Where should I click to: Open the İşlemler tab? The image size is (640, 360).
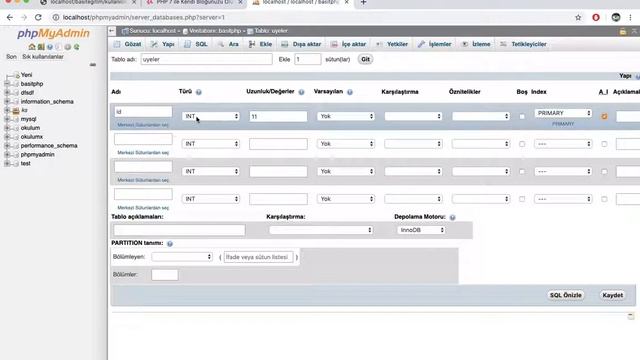pyautogui.click(x=435, y=44)
